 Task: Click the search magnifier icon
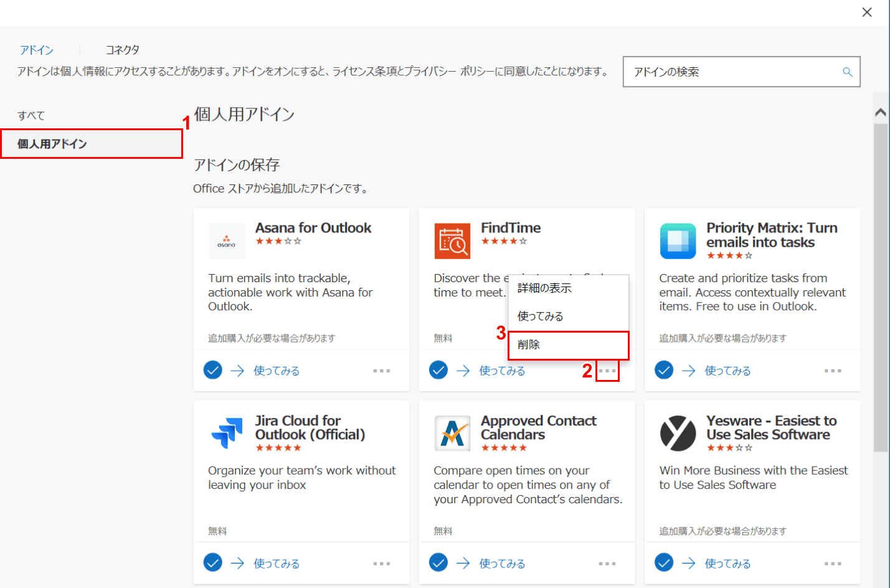point(848,72)
